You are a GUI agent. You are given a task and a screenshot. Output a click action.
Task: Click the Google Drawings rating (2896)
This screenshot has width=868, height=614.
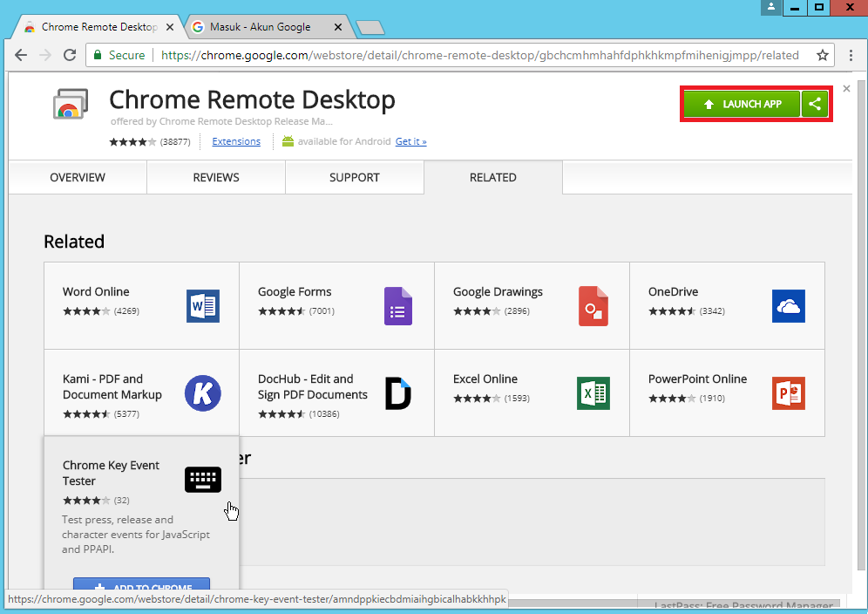(x=492, y=311)
